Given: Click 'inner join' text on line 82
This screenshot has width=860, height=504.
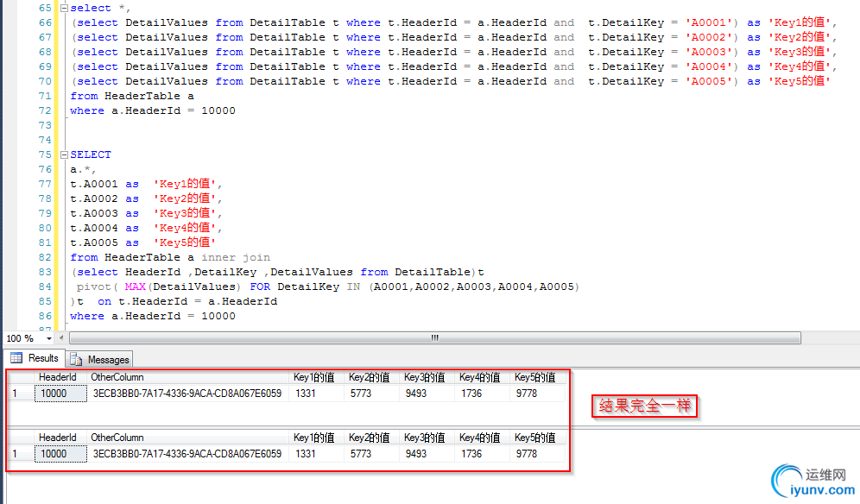Looking at the screenshot, I should click(x=236, y=258).
